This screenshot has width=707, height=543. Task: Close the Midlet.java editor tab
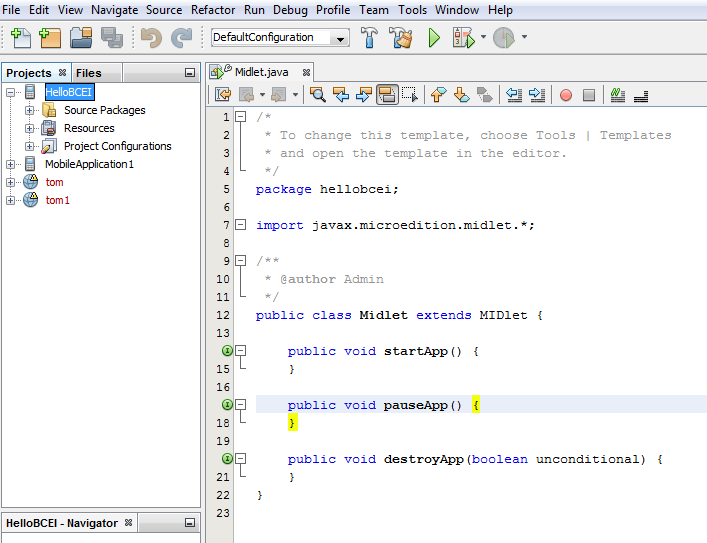coord(307,72)
